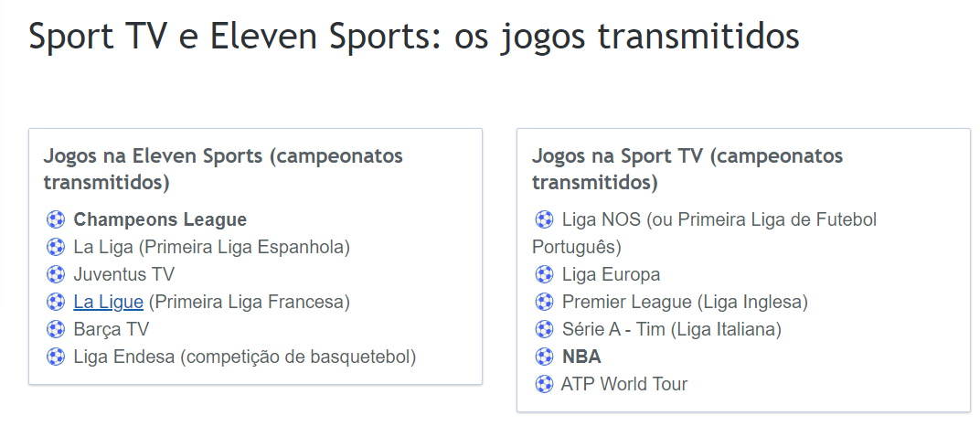The image size is (980, 437).
Task: Click the ball icon next to Juventus TV
Action: [56, 274]
